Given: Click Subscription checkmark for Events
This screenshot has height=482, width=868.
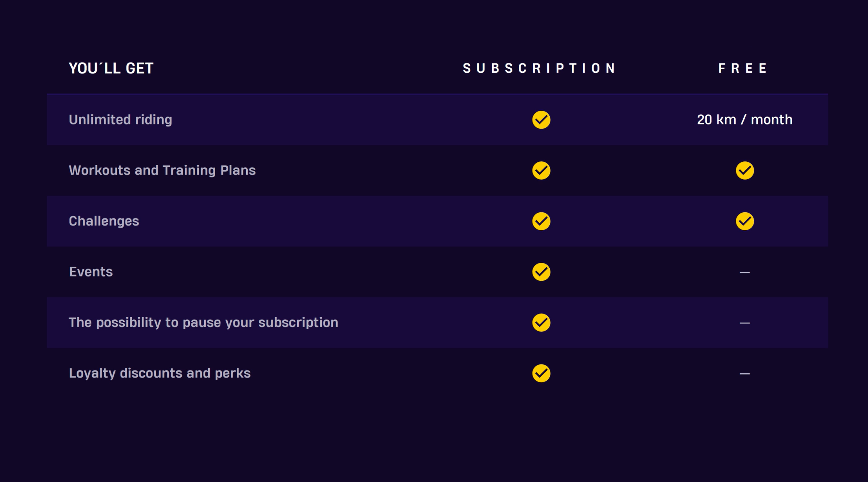Looking at the screenshot, I should tap(541, 272).
